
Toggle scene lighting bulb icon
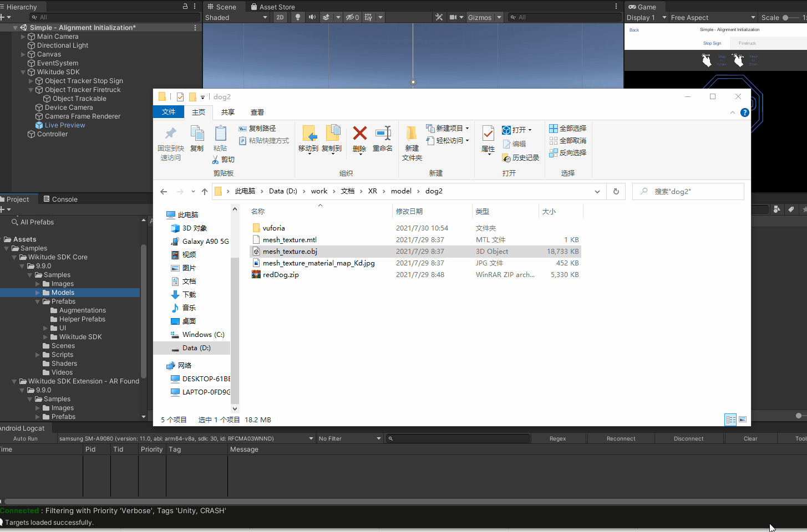pos(298,17)
